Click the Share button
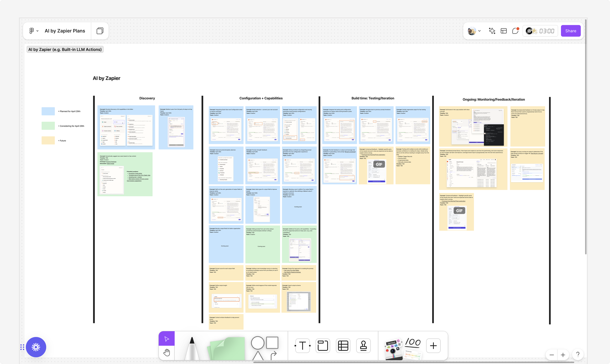Viewport: 610px width, 364px height. pyautogui.click(x=570, y=31)
